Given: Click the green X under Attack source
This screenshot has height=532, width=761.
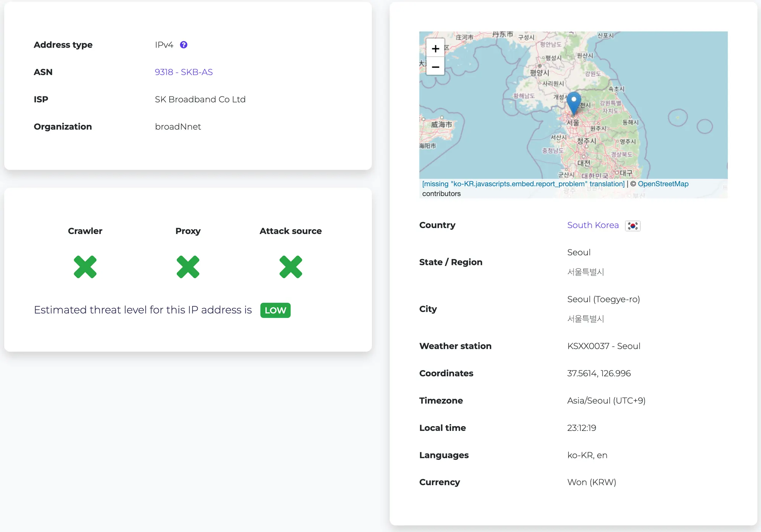Looking at the screenshot, I should (291, 267).
